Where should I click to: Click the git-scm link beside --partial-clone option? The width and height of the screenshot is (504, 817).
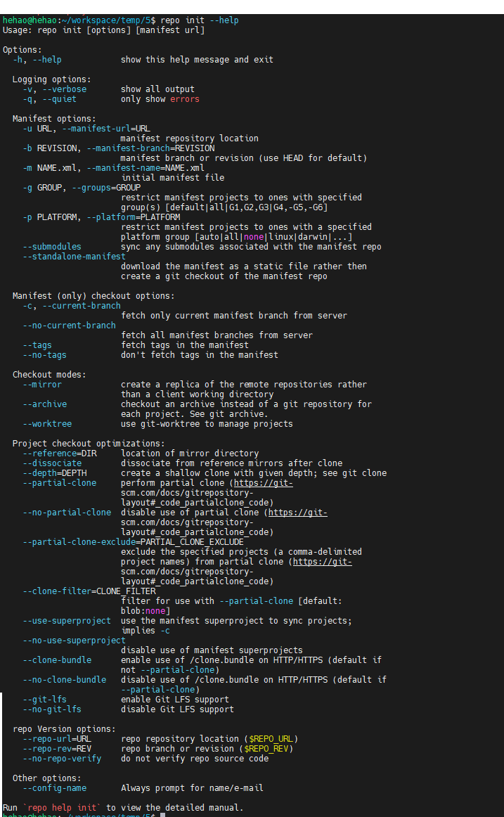pos(264,483)
